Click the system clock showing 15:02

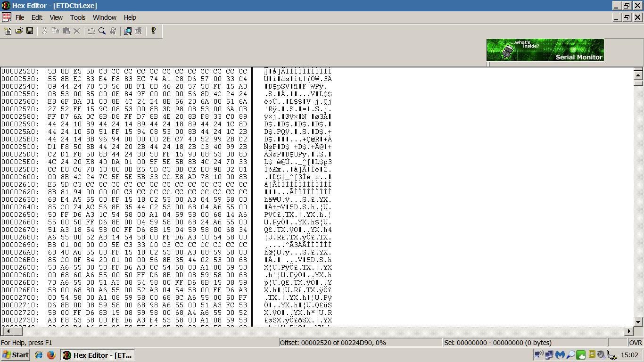[x=629, y=355]
